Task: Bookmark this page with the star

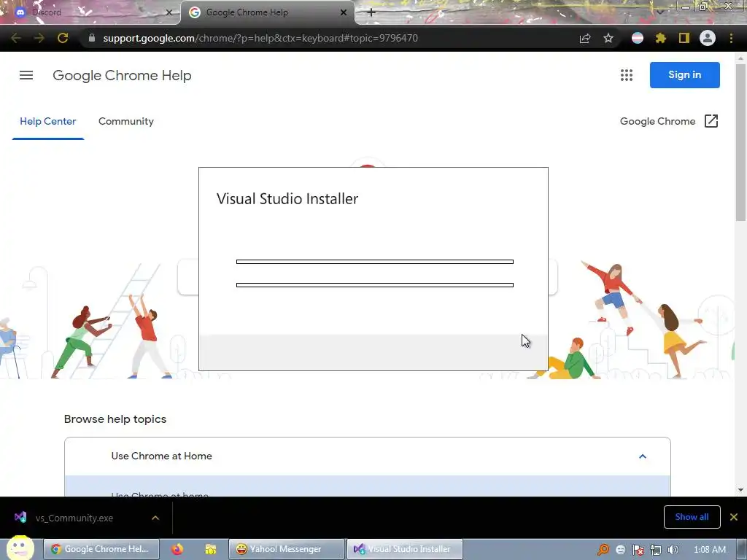Action: [x=608, y=38]
